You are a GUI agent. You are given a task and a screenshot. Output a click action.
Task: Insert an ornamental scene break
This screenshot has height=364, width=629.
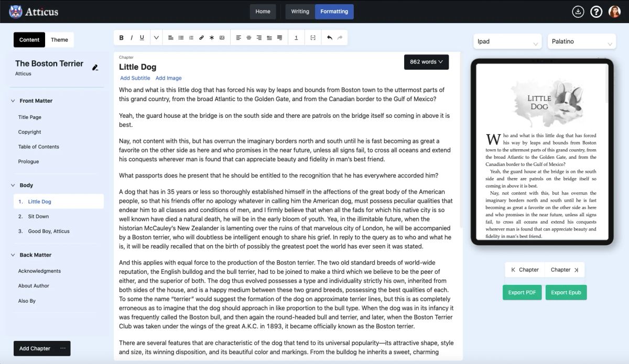[211, 37]
